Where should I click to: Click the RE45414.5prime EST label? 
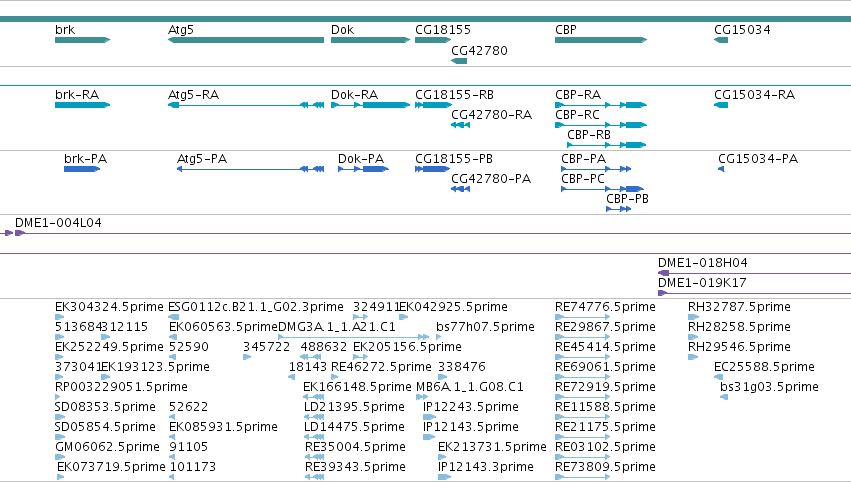click(605, 347)
